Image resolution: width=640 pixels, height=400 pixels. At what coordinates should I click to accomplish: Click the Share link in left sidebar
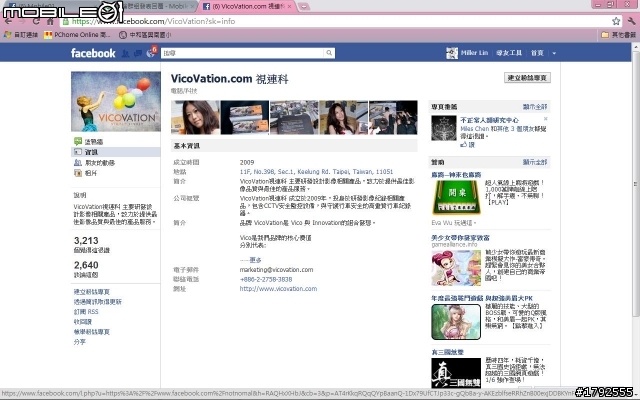tap(80, 342)
